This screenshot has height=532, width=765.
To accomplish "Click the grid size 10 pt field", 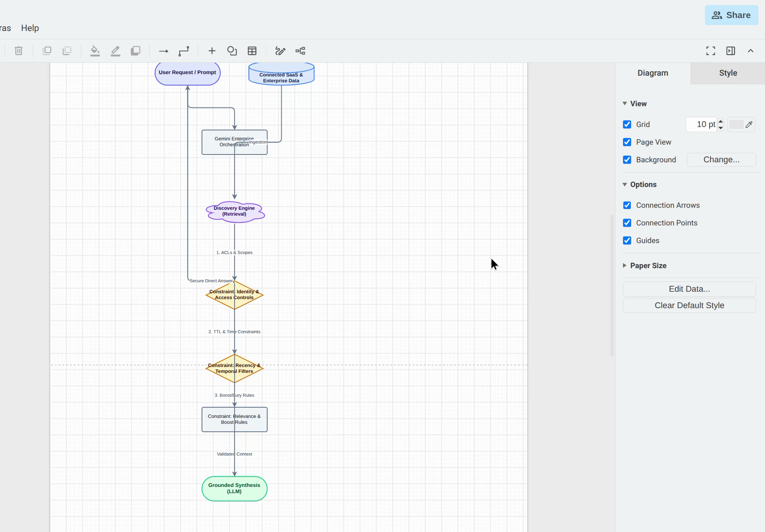I will [x=702, y=125].
